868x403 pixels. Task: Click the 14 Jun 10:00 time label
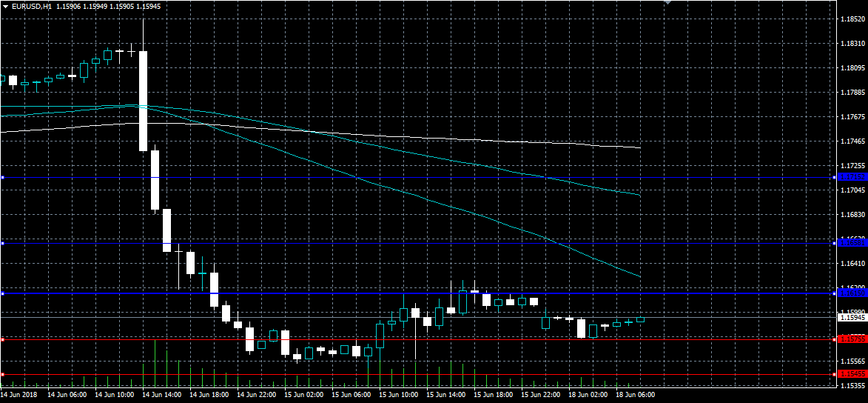pos(115,395)
